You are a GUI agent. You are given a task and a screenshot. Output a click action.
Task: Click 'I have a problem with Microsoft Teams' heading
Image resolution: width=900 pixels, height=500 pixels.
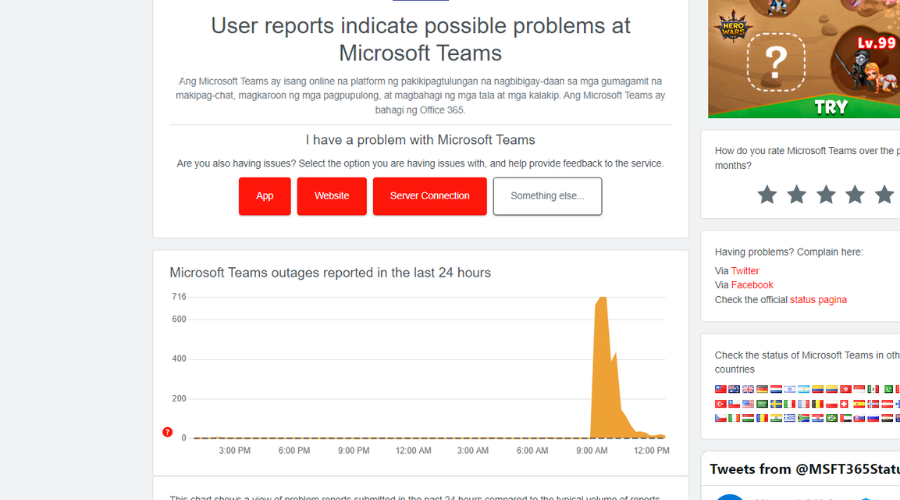coord(420,140)
